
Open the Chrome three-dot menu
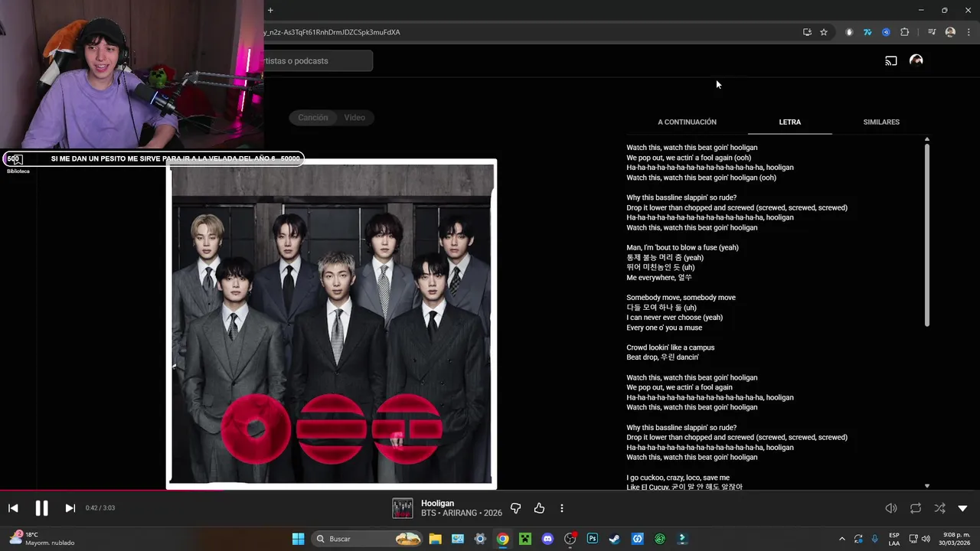[969, 32]
